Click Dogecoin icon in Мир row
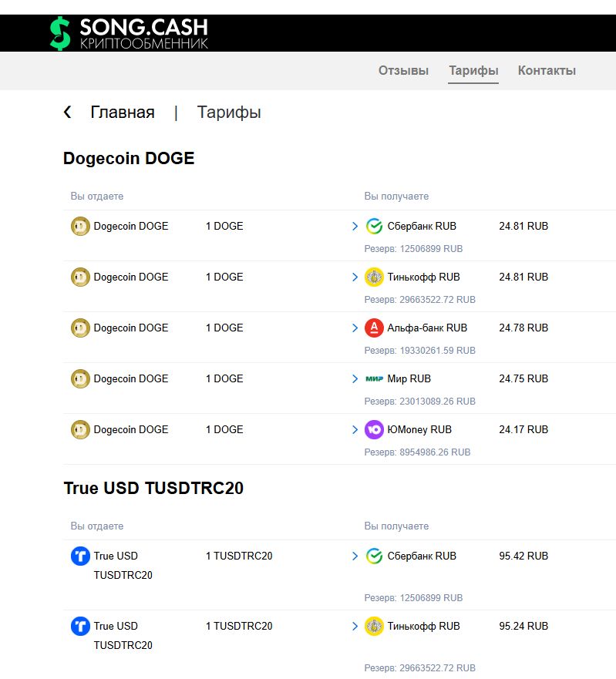The image size is (616, 679). (x=80, y=379)
